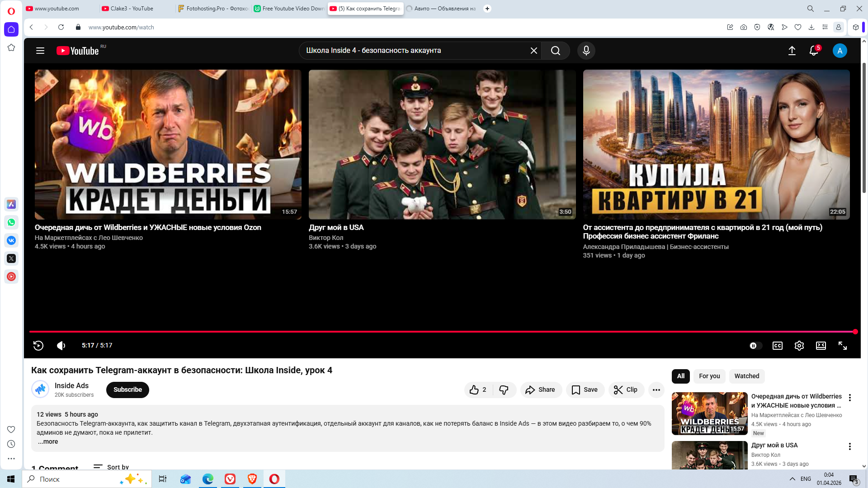Open more actions menu beside Clip
This screenshot has height=488, width=868.
tap(656, 389)
